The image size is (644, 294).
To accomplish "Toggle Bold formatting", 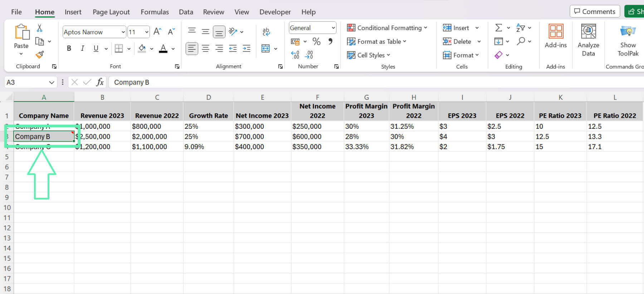I will click(x=69, y=48).
